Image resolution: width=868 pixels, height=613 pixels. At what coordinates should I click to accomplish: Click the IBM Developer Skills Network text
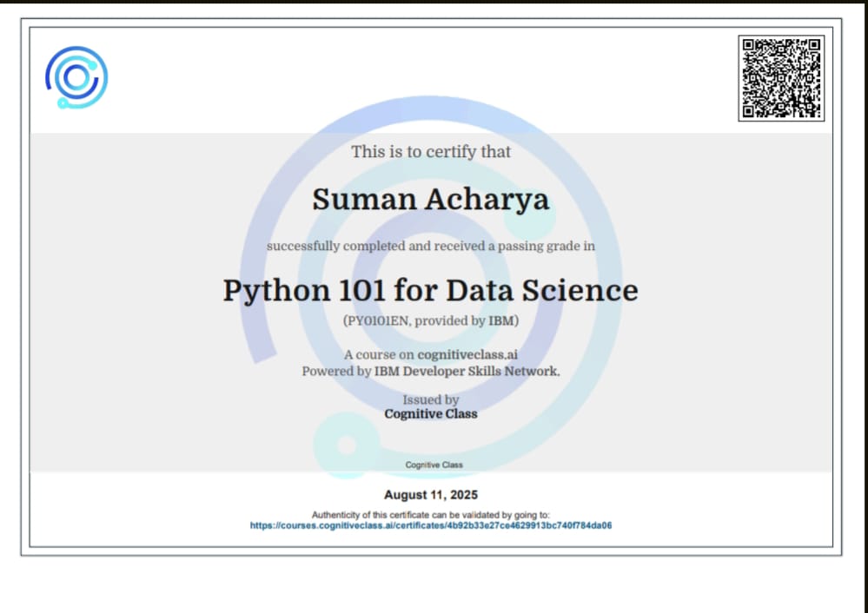click(467, 371)
